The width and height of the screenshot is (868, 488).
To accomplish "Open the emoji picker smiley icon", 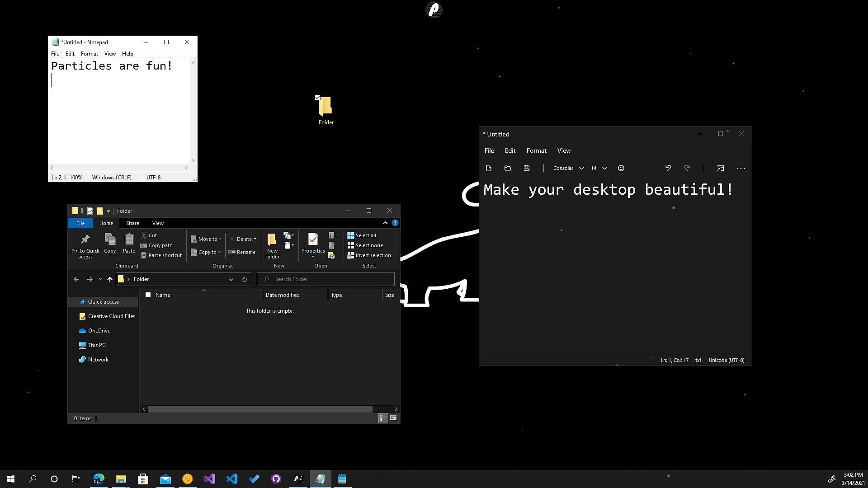I will (x=621, y=168).
